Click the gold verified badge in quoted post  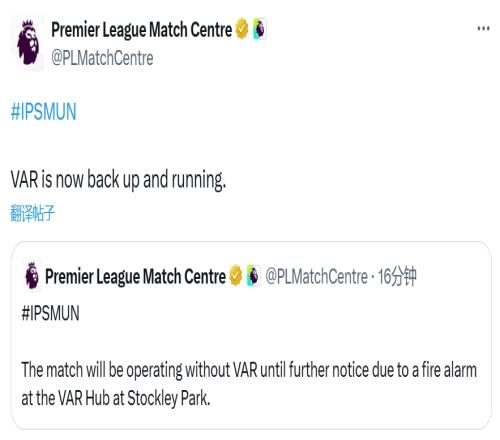236,276
